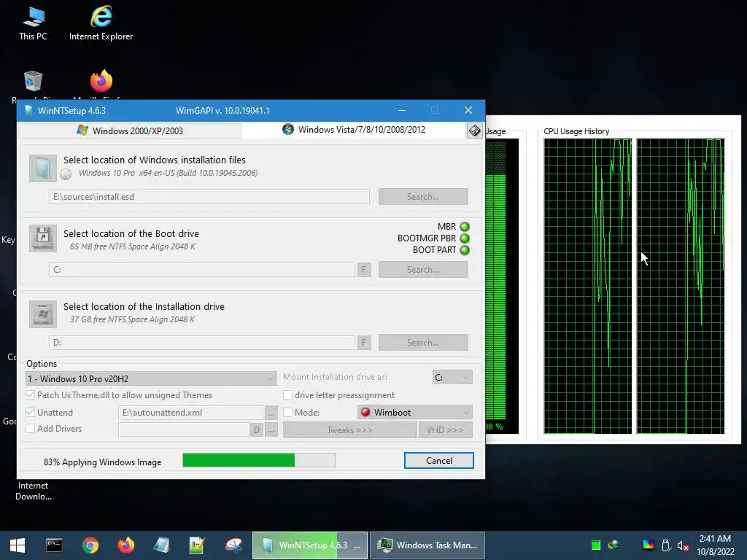Click the Task Manager CPU usage meter
747x560 pixels.
pyautogui.click(x=502, y=286)
